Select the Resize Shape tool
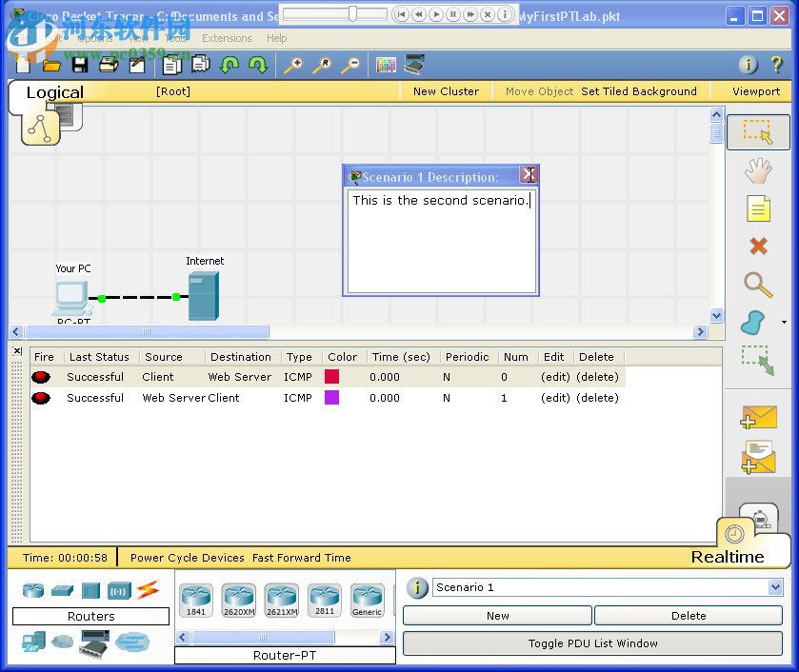Screen dimensions: 799x672 (x=758, y=361)
